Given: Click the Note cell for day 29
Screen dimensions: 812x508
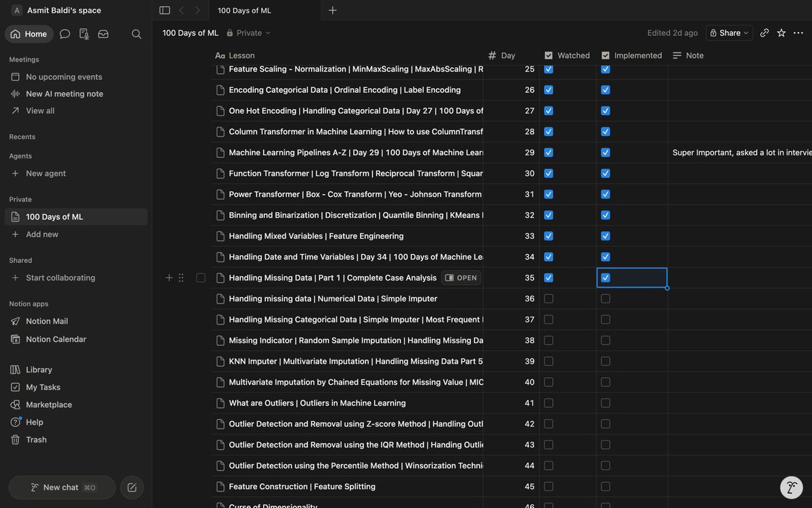Looking at the screenshot, I should 740,152.
